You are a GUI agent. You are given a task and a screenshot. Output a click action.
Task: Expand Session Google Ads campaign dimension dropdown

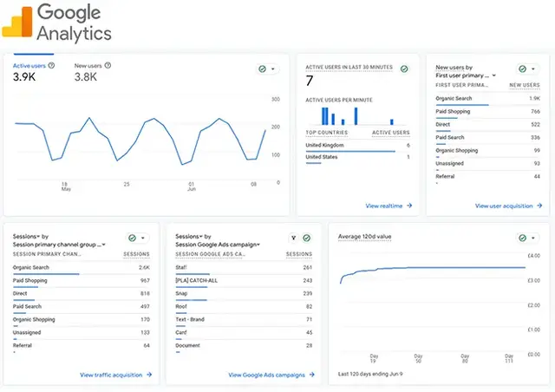(x=258, y=245)
